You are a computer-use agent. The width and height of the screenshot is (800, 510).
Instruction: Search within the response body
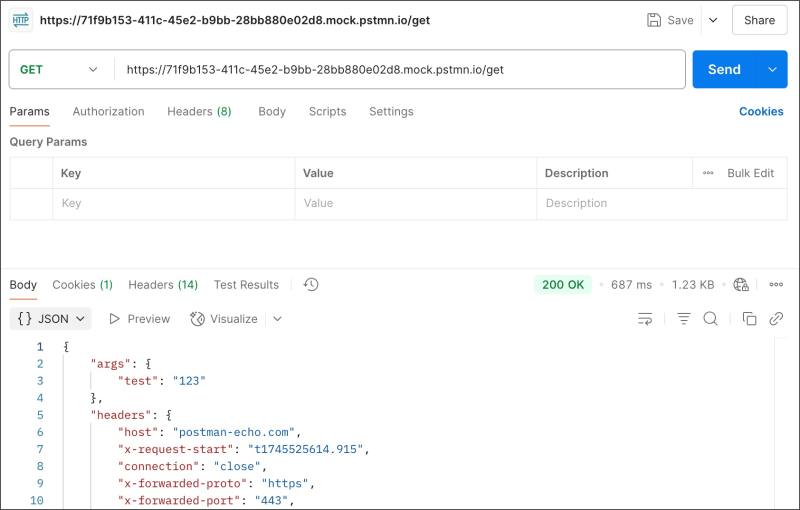click(710, 319)
